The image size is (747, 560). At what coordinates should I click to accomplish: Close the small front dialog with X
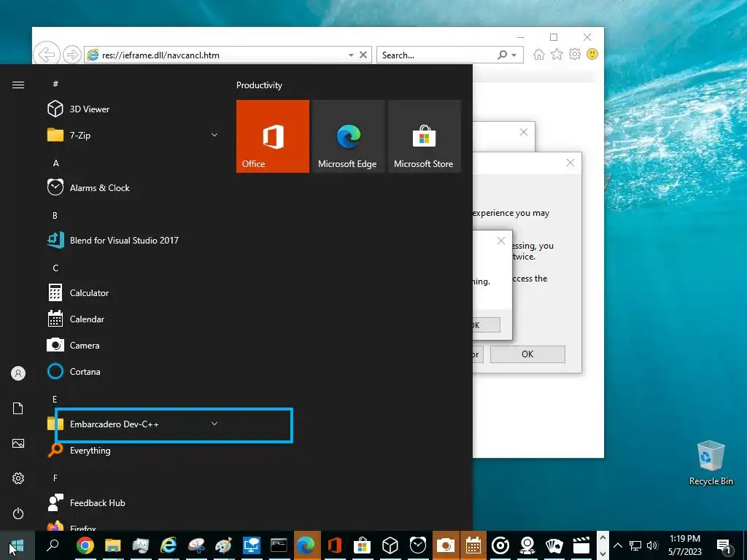pyautogui.click(x=500, y=241)
